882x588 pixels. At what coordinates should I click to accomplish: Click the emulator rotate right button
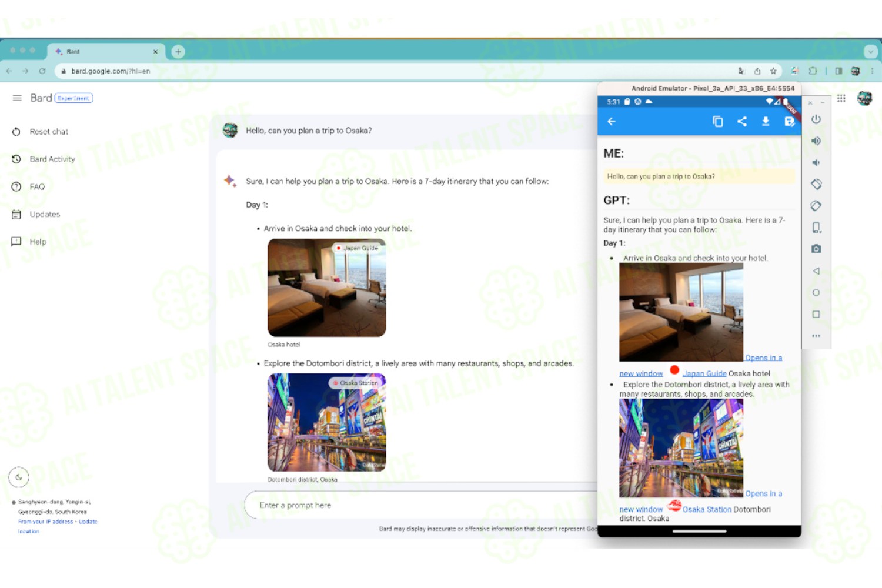816,206
